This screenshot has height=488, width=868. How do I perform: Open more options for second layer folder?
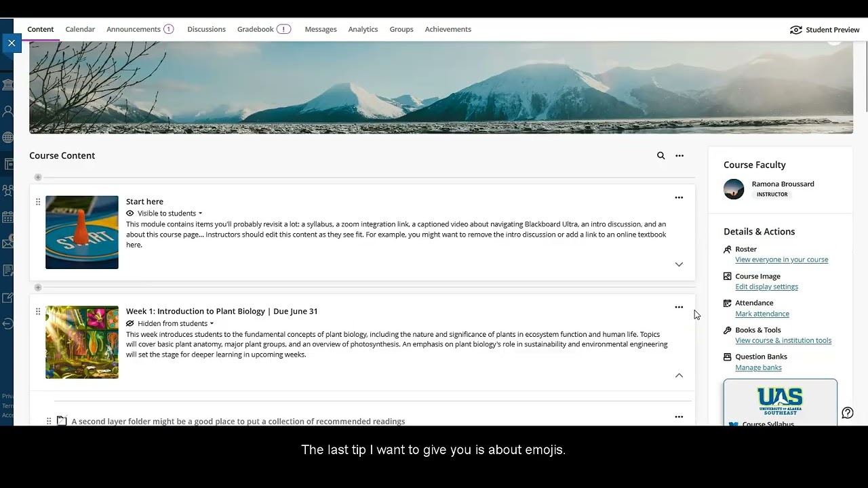point(679,418)
